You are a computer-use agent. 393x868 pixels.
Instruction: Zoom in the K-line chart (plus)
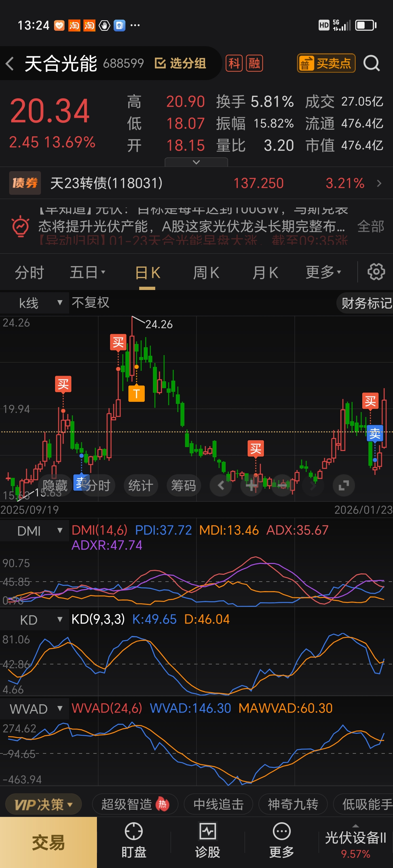tap(252, 485)
